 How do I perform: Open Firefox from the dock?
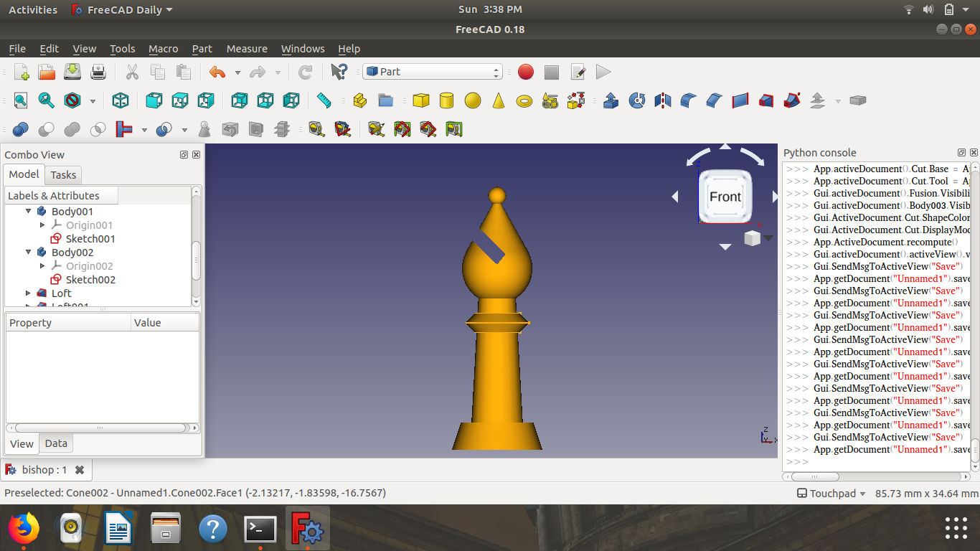(x=24, y=529)
